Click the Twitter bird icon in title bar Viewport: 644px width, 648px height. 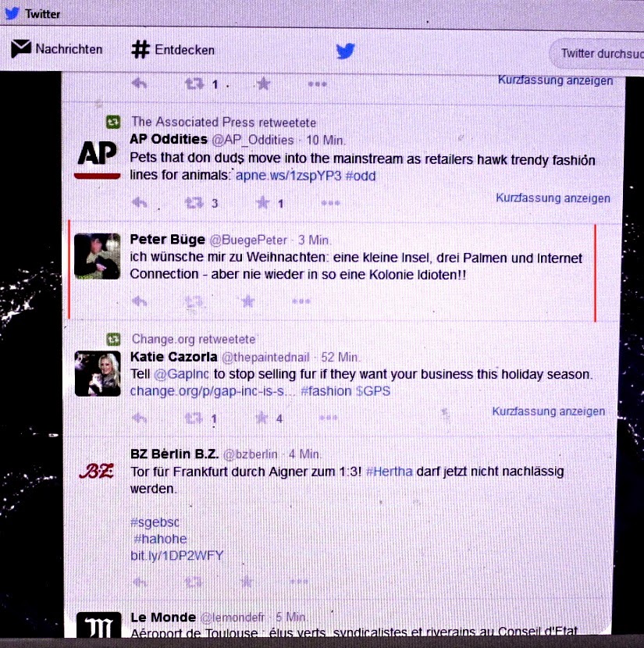pos(12,12)
